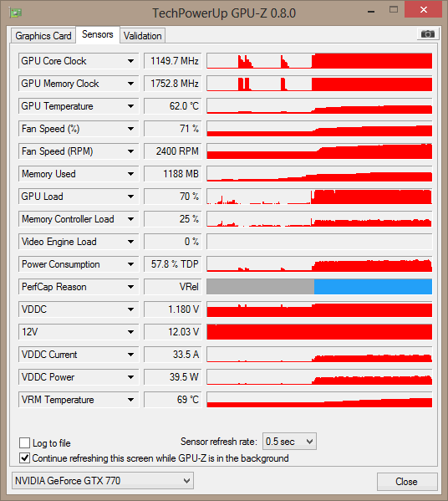Click the 39.5 W VDDC power value

pyautogui.click(x=173, y=377)
